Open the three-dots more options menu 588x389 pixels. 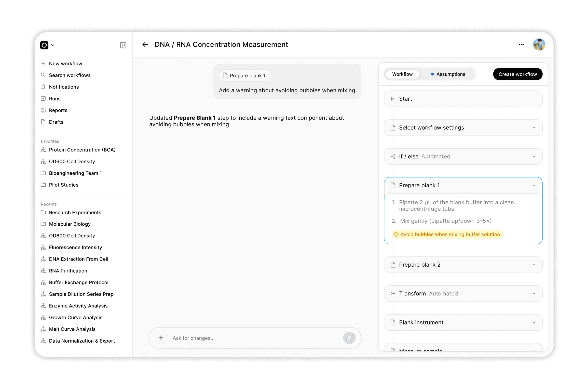(x=521, y=45)
